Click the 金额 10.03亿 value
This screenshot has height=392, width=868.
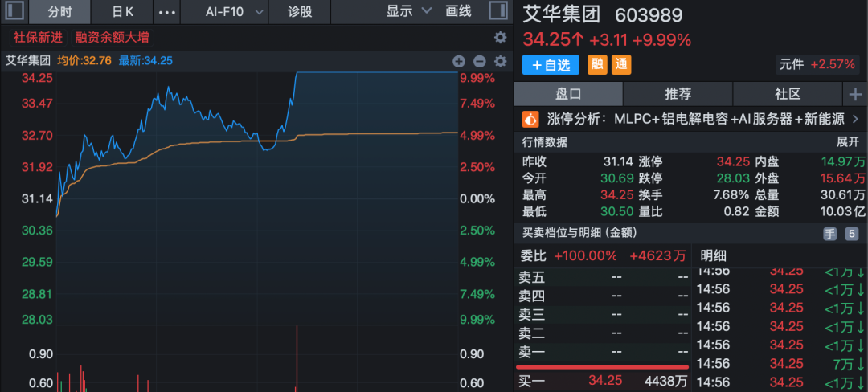point(841,212)
